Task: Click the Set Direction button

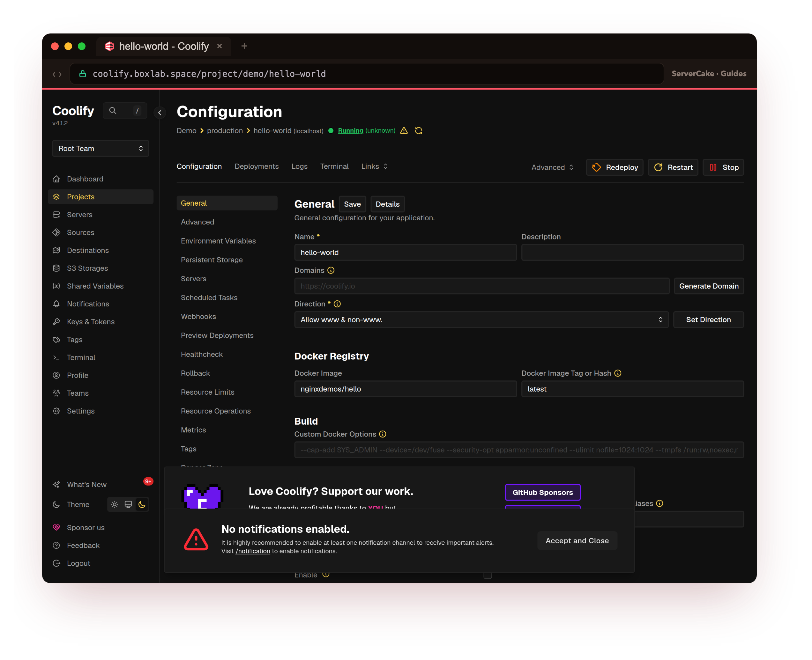Action: click(708, 320)
